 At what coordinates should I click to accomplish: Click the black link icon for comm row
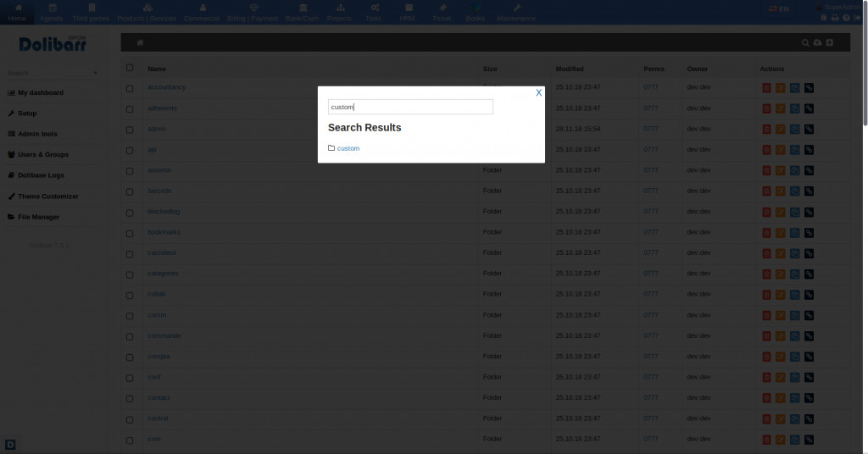click(809, 315)
